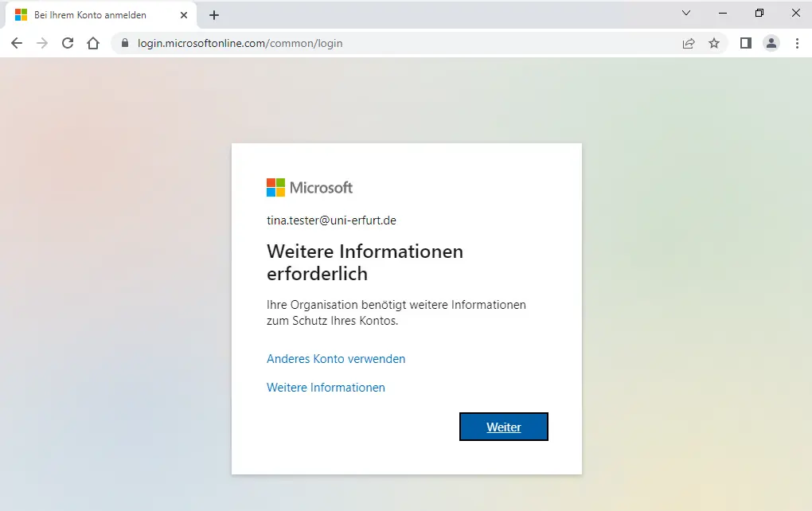Bookmark this page with the star icon
This screenshot has width=812, height=511.
click(714, 43)
